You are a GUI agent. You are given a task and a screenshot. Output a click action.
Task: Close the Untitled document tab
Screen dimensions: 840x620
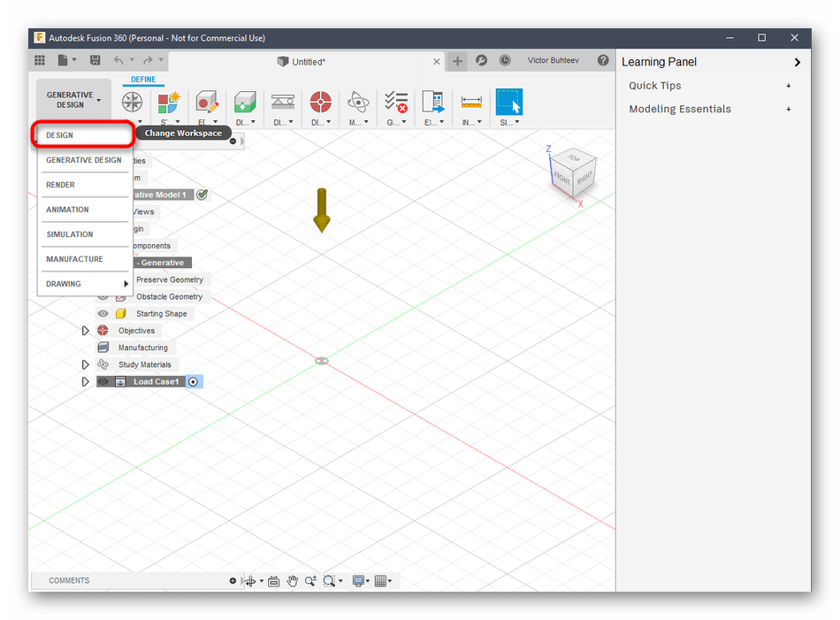pos(437,61)
